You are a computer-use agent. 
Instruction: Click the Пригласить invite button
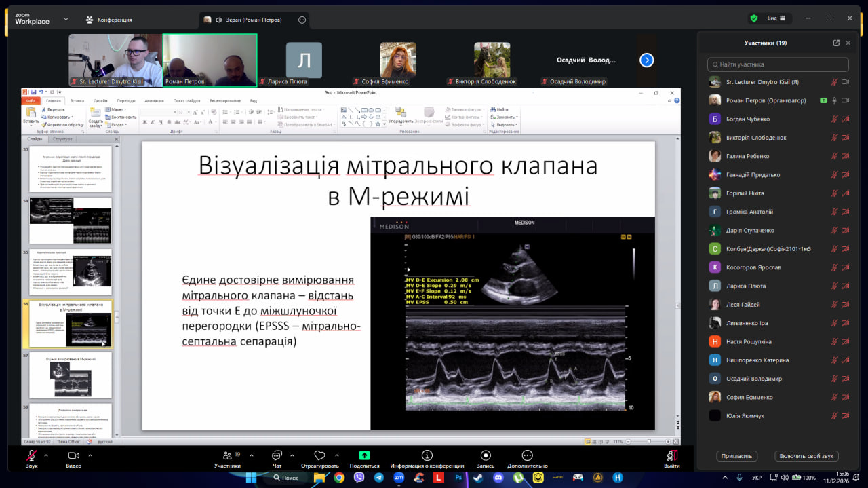736,456
